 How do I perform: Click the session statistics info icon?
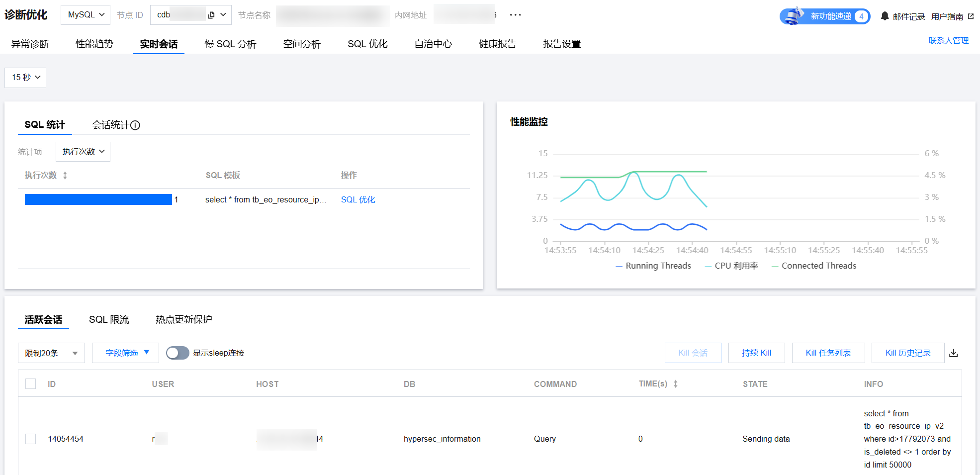(135, 125)
